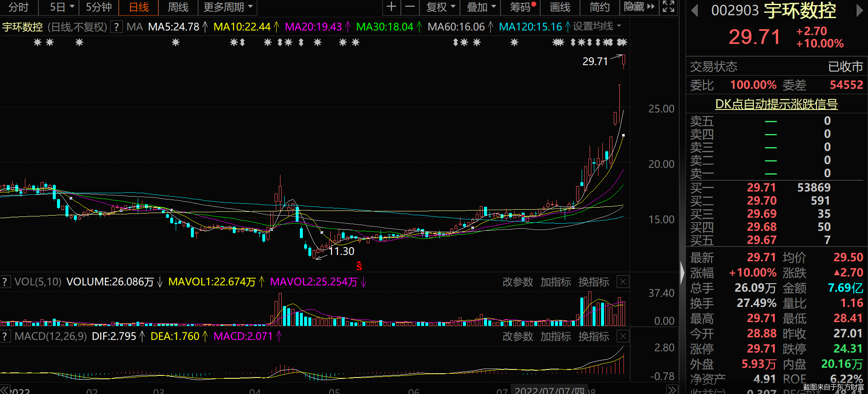Click MACD(12,26,9) indicator name
The width and height of the screenshot is (868, 394).
[51, 337]
